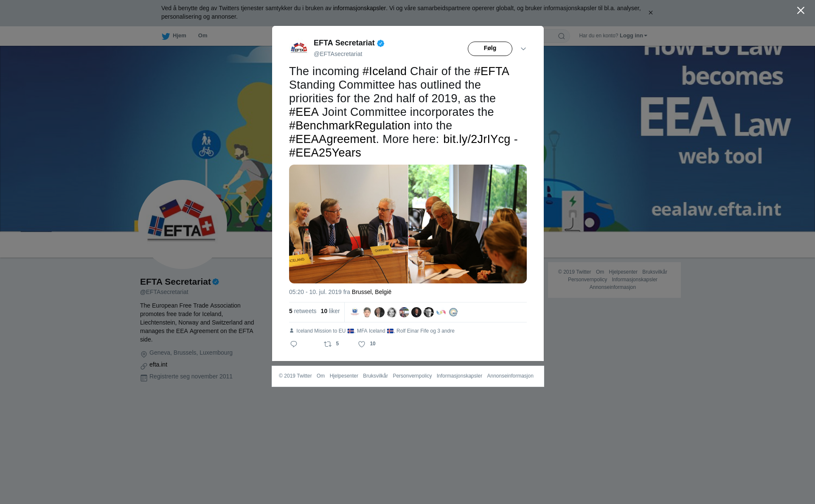Click the search magnifier icon
This screenshot has height=504, width=815.
point(562,36)
